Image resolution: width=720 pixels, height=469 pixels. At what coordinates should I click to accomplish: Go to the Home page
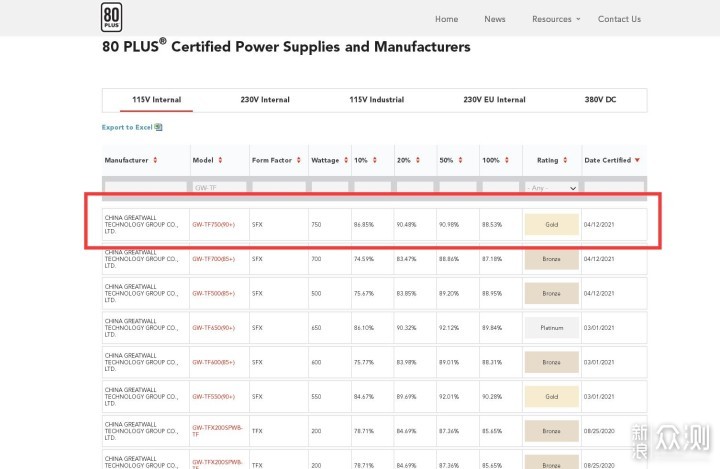(x=446, y=19)
